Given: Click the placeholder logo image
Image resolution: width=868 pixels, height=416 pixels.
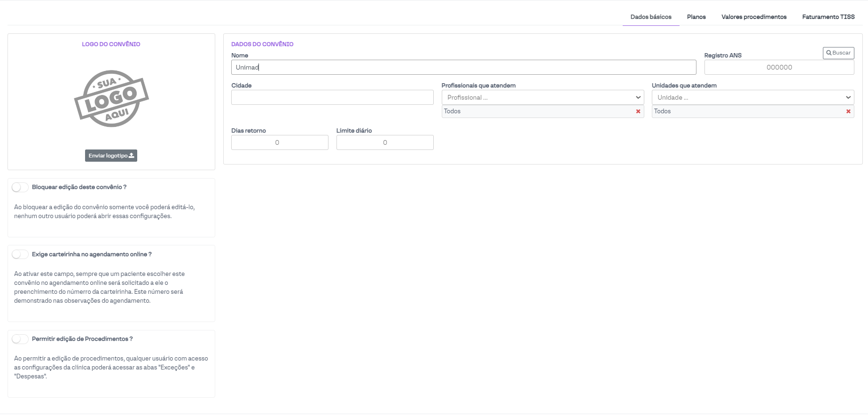Looking at the screenshot, I should pyautogui.click(x=111, y=99).
